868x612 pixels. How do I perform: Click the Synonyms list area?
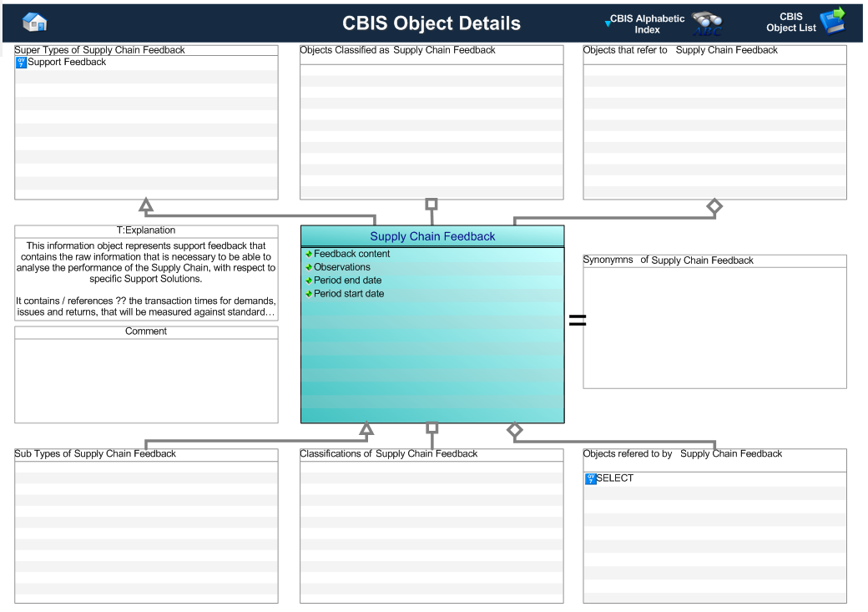[x=714, y=327]
